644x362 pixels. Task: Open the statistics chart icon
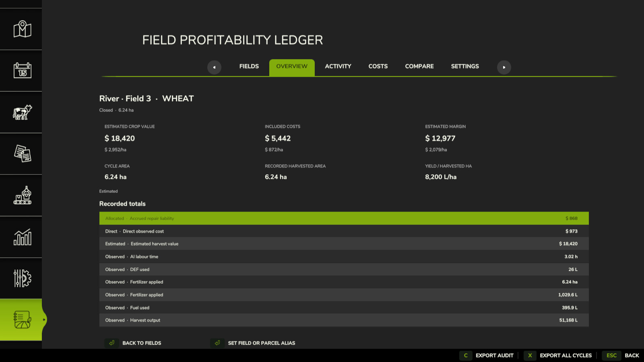point(23,237)
